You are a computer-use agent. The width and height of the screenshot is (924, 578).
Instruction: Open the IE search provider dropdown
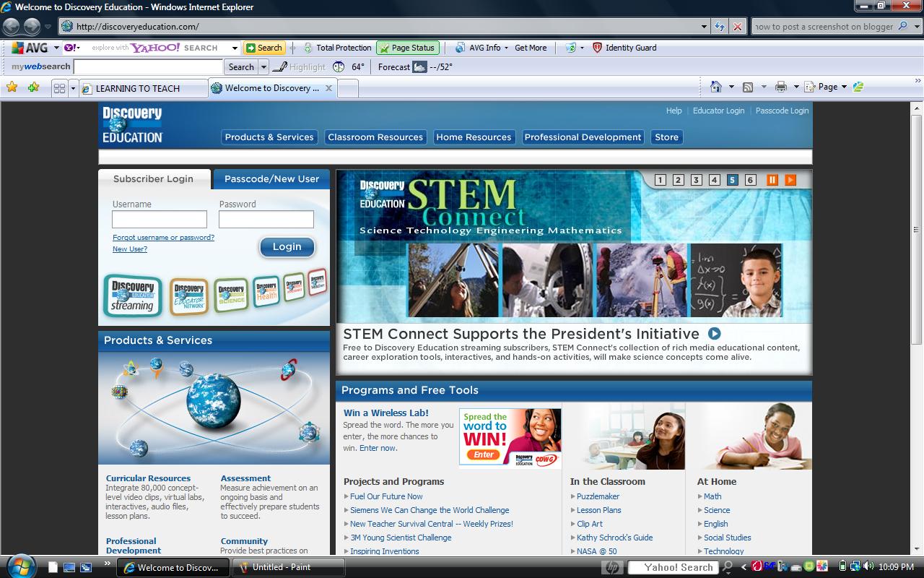tap(915, 27)
